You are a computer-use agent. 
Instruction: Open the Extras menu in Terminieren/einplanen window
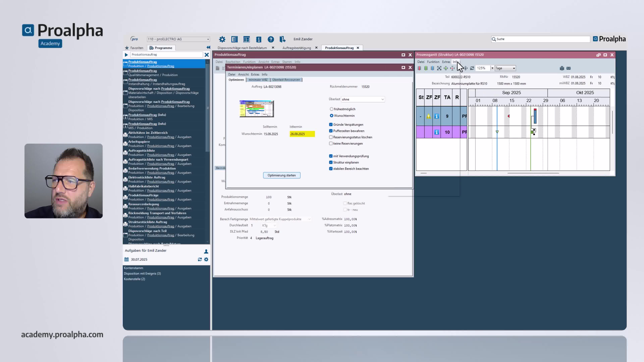click(255, 74)
